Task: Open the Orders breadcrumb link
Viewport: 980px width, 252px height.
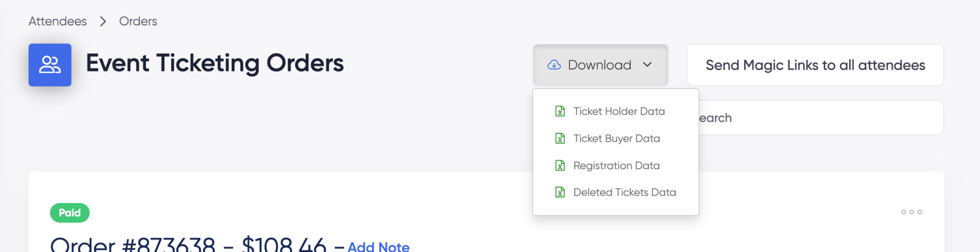Action: click(x=138, y=22)
